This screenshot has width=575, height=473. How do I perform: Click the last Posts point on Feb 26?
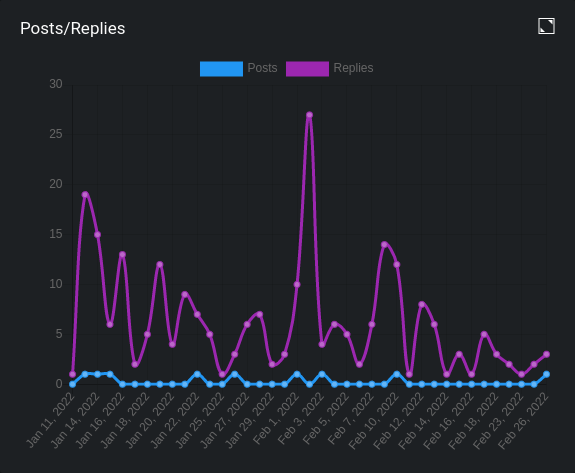coord(546,374)
